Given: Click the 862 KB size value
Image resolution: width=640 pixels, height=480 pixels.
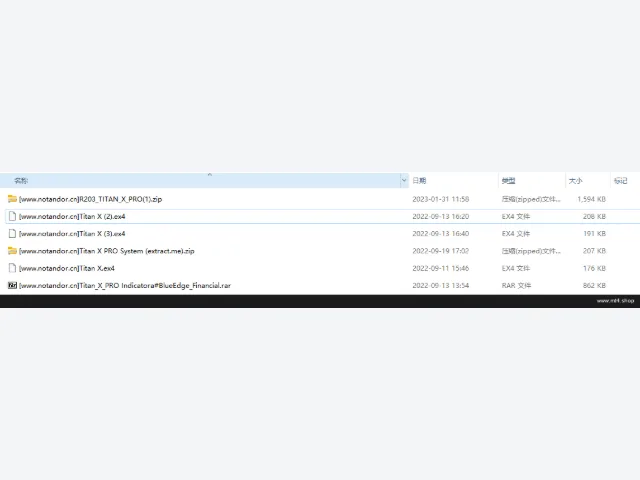Looking at the screenshot, I should (x=594, y=285).
